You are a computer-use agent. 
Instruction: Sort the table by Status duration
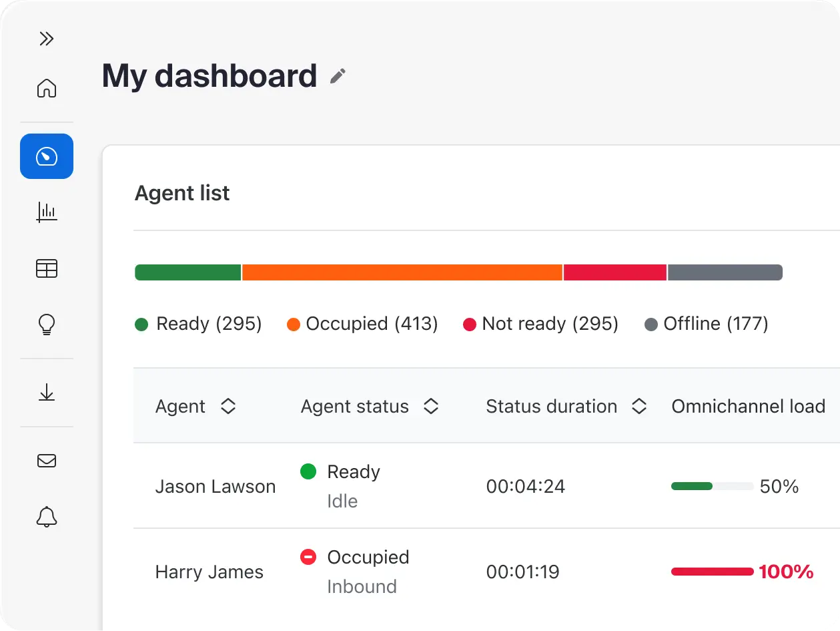click(x=639, y=406)
